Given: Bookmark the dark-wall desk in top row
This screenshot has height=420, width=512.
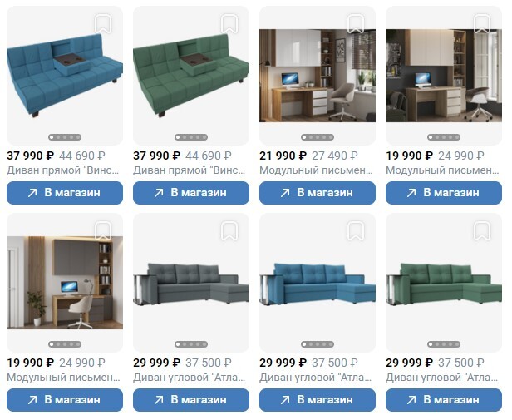Looking at the screenshot, I should (482, 23).
